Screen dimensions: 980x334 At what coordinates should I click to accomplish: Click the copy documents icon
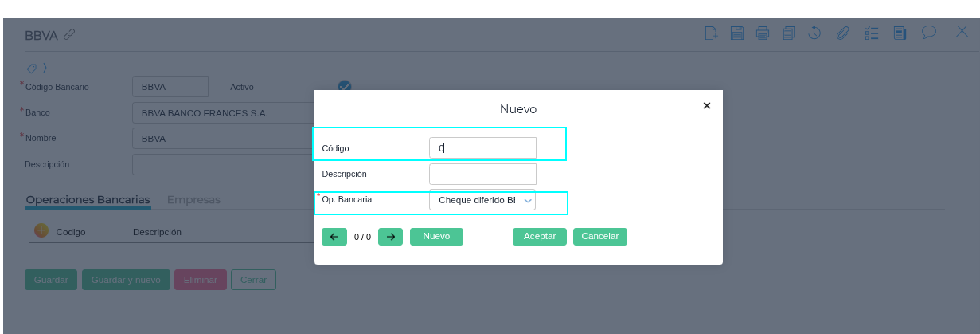tap(788, 33)
